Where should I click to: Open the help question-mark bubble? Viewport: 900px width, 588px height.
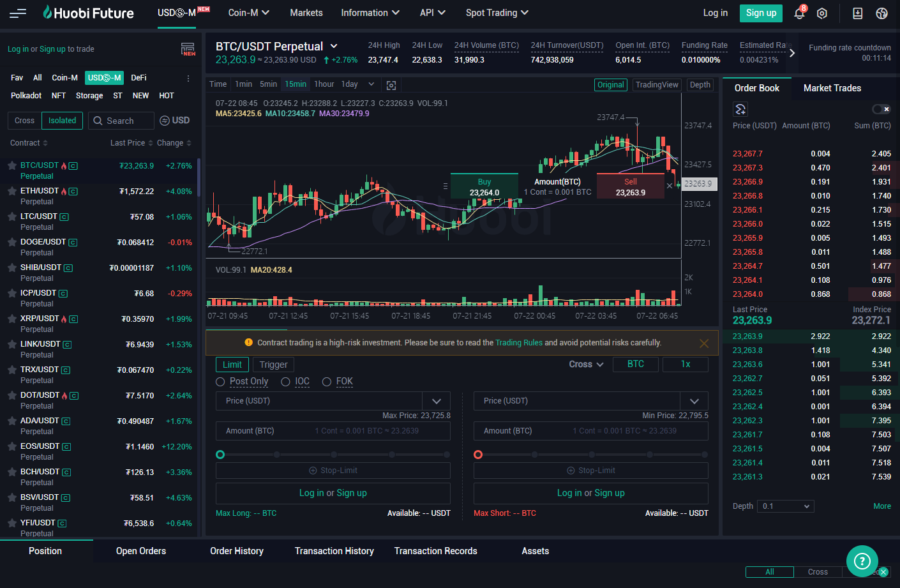click(862, 561)
